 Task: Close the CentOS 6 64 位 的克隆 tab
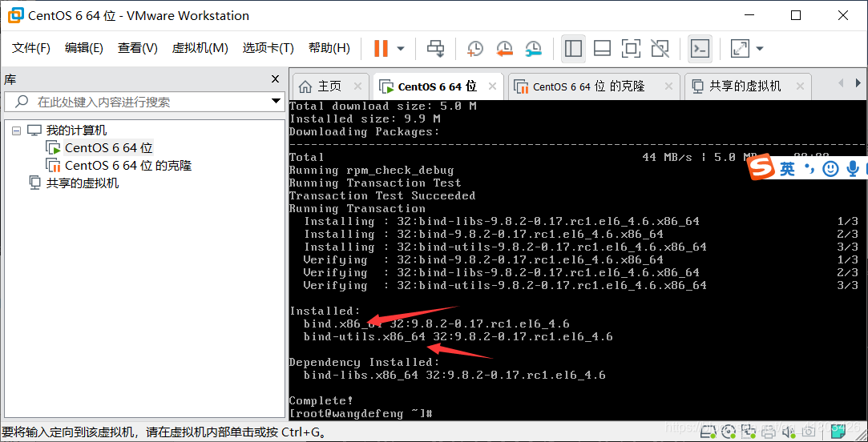tap(668, 86)
